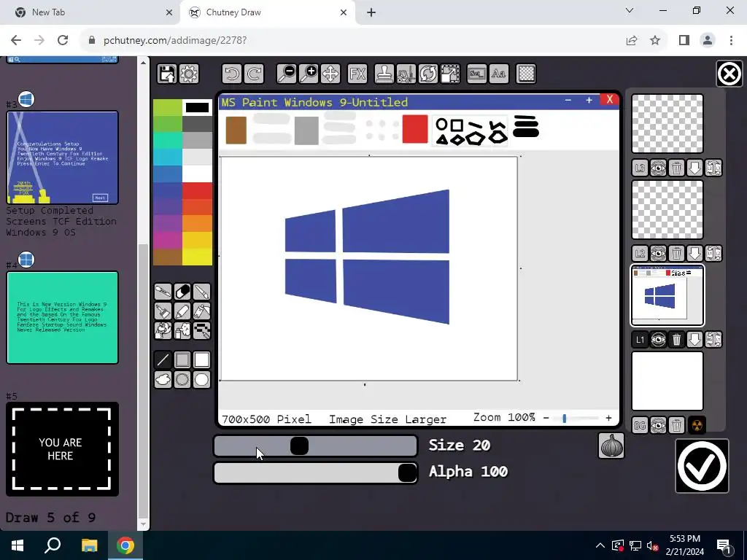Toggle visibility of layer L1
The height and width of the screenshot is (560, 747).
659,340
